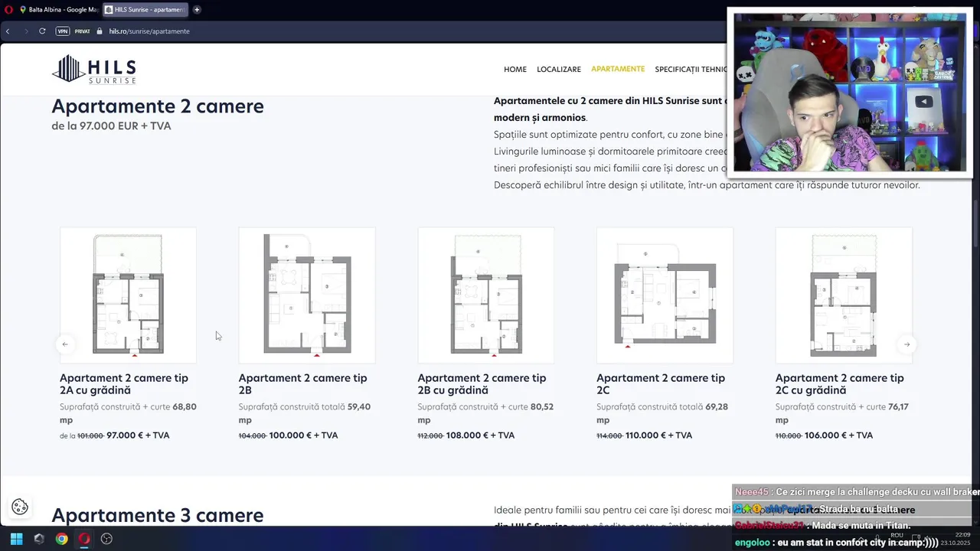Go back to the previous page
This screenshot has height=551, width=980.
coord(8,31)
